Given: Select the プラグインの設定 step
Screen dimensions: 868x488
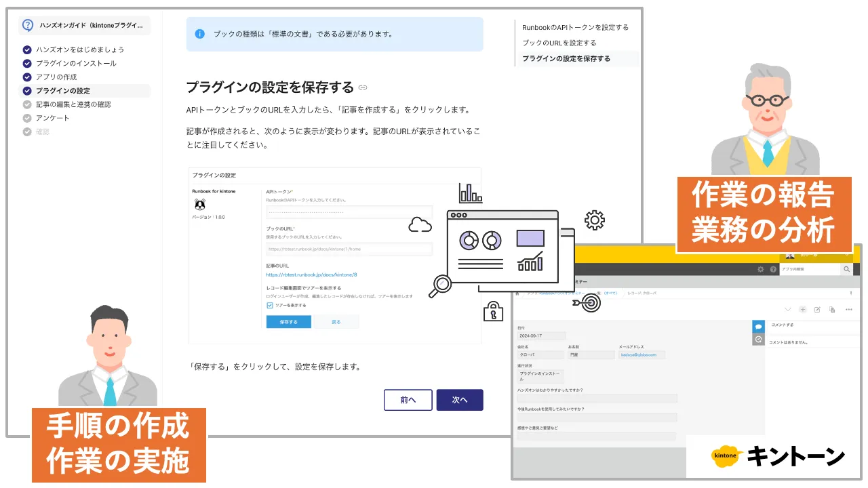Looking at the screenshot, I should [x=85, y=91].
